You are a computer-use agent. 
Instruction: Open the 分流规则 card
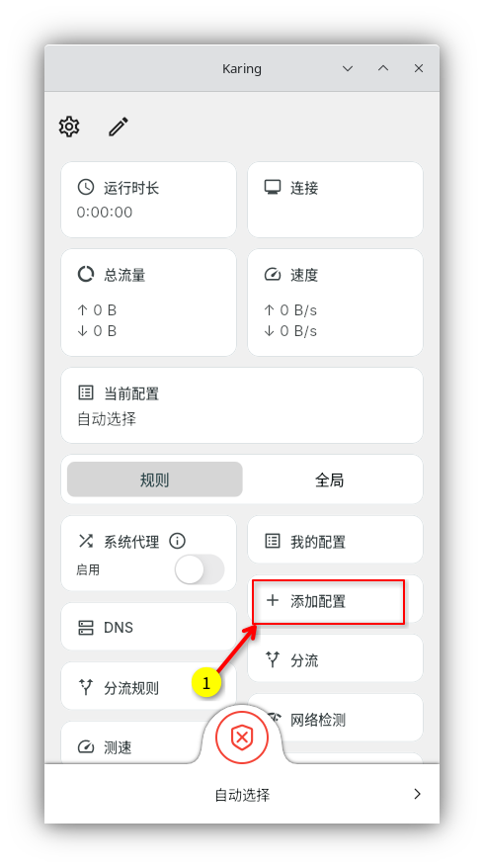tap(148, 687)
